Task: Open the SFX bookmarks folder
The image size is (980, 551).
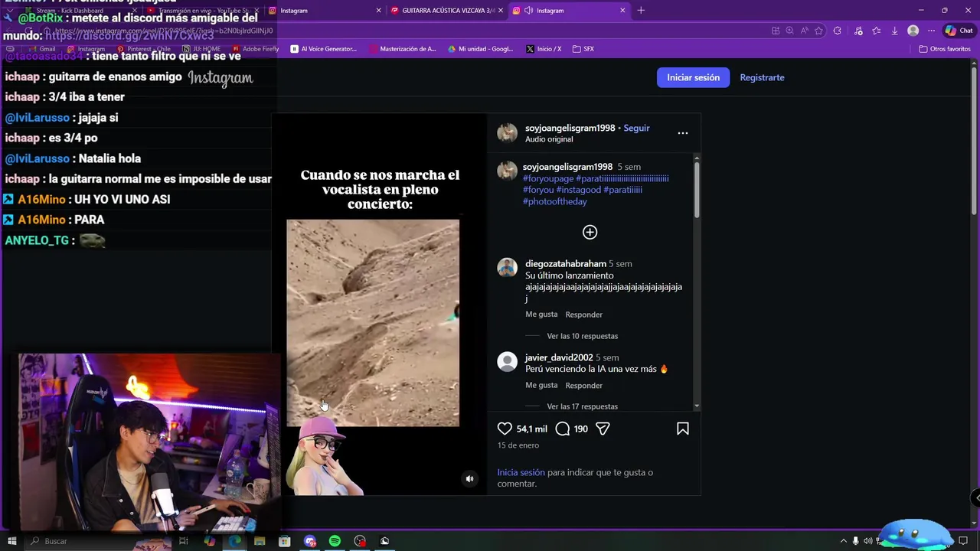Action: 583,49
